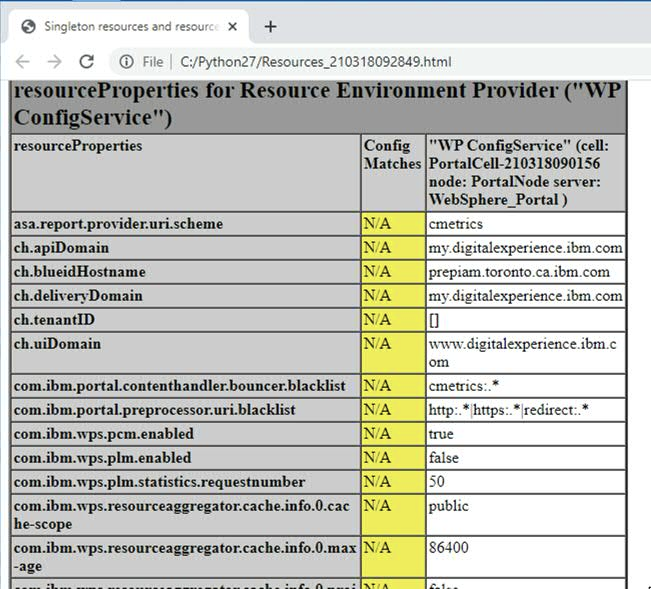651x589 pixels.
Task: Select com.ibm.portal.preprocessor.uri.blacklist property
Action: pos(154,410)
